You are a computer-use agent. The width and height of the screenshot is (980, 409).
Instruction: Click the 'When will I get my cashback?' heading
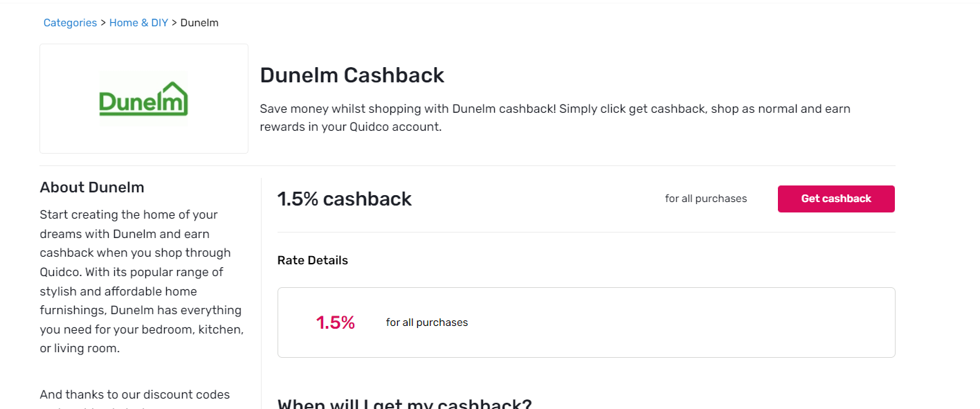click(x=404, y=403)
